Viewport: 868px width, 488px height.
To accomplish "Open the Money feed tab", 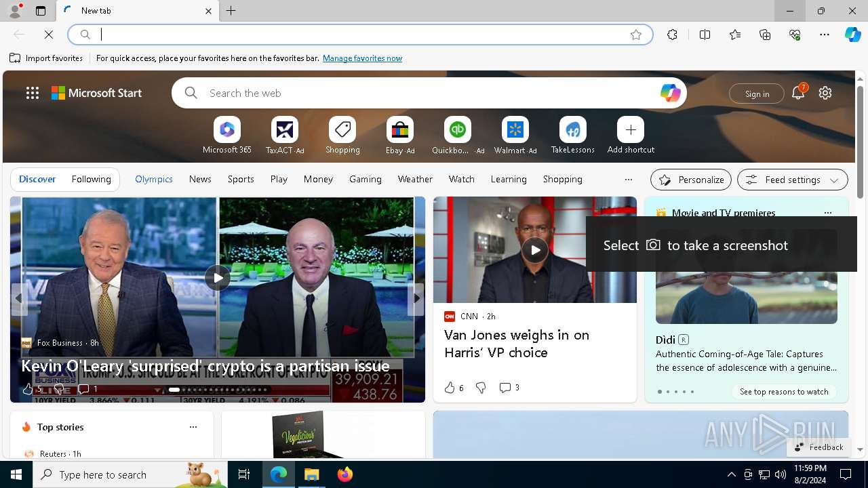I will click(318, 179).
